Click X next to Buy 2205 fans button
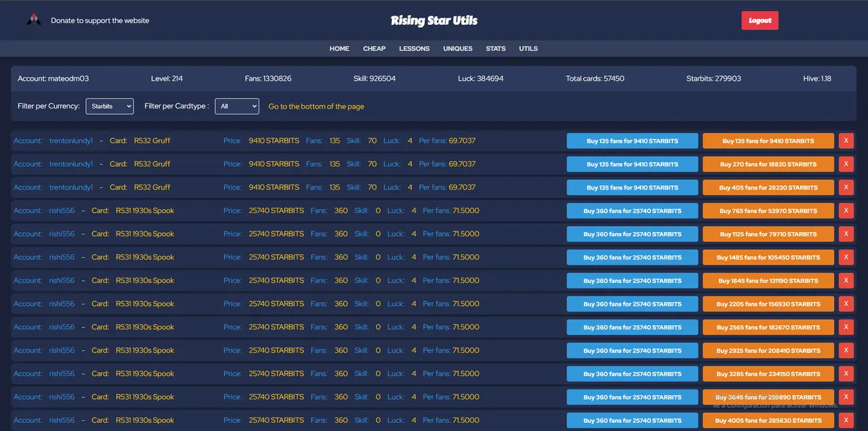The image size is (868, 431). click(x=846, y=303)
